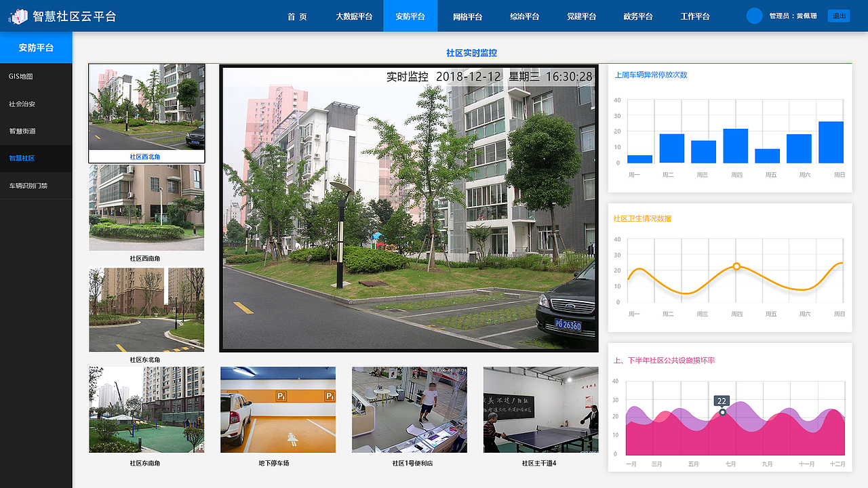Viewport: 868px width, 488px height.
Task: Select the 安防平台 top tab
Action: [x=410, y=16]
